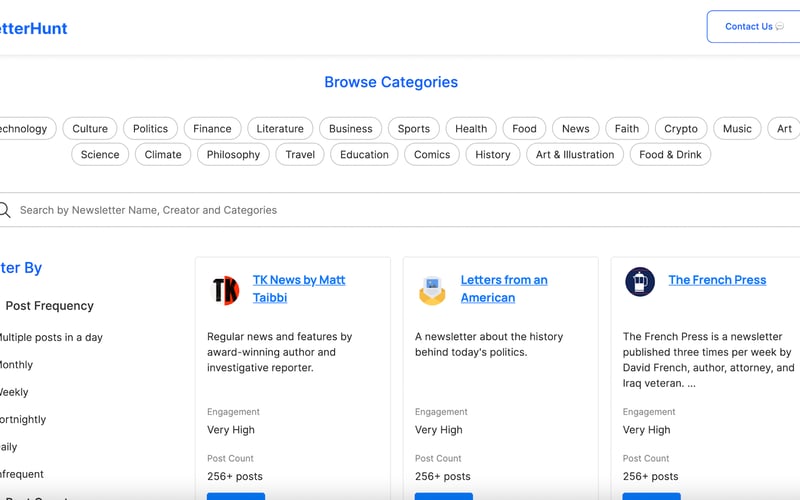Choose the Health category
Viewport: 800px width, 500px height.
tap(471, 129)
